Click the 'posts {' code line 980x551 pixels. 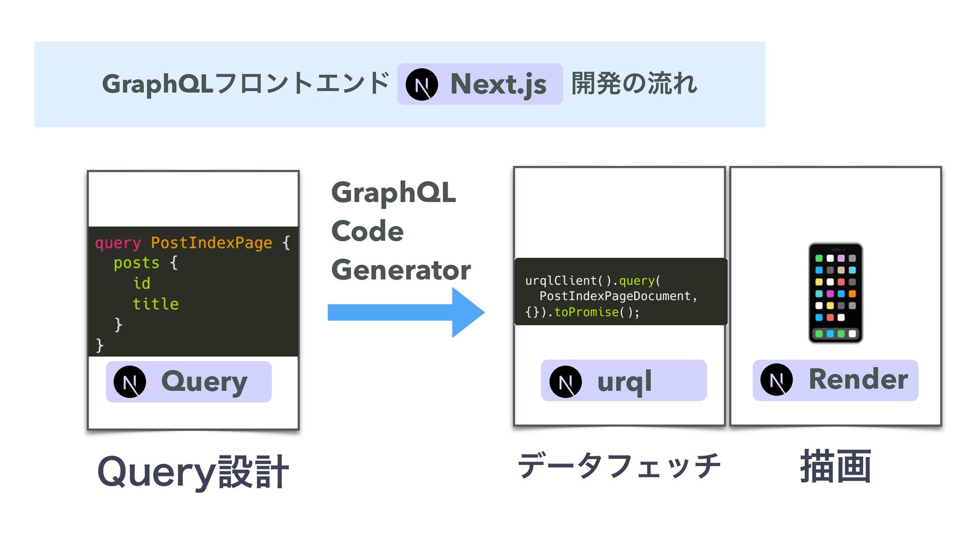pos(145,263)
